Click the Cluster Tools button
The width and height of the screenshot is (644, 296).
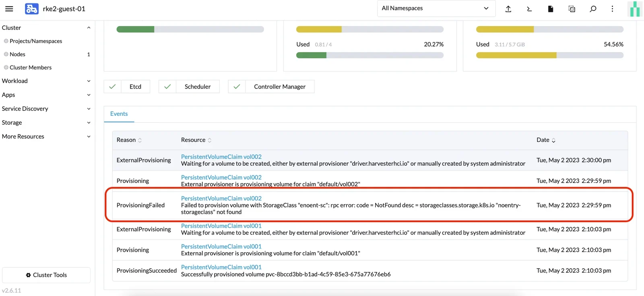46,275
